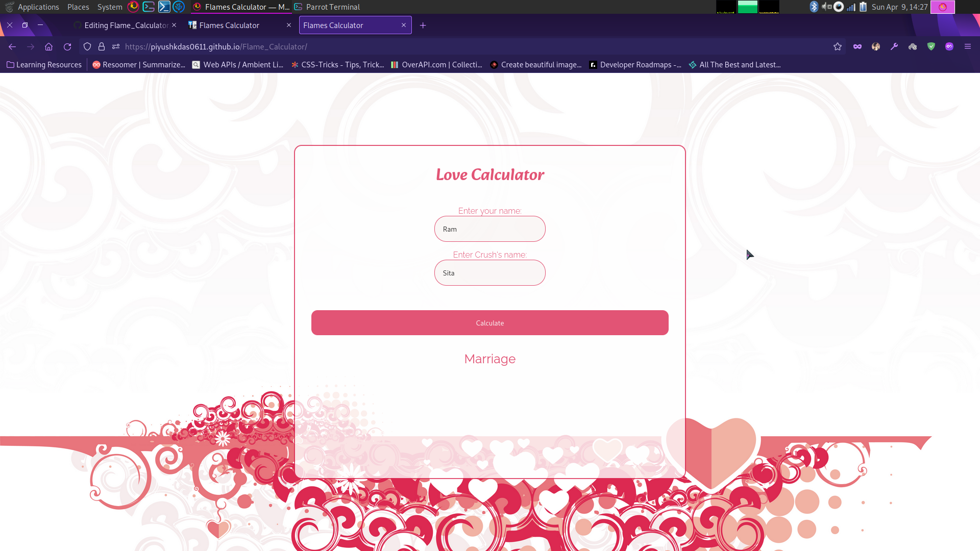Click the Bluetooth indicator in system tray
The height and width of the screenshot is (551, 980).
coord(815,7)
